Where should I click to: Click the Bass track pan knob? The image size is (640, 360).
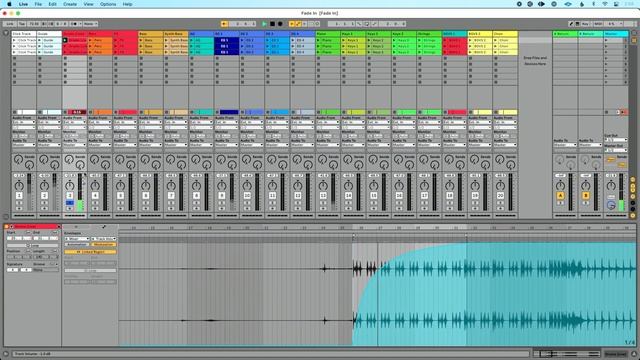[x=145, y=185]
